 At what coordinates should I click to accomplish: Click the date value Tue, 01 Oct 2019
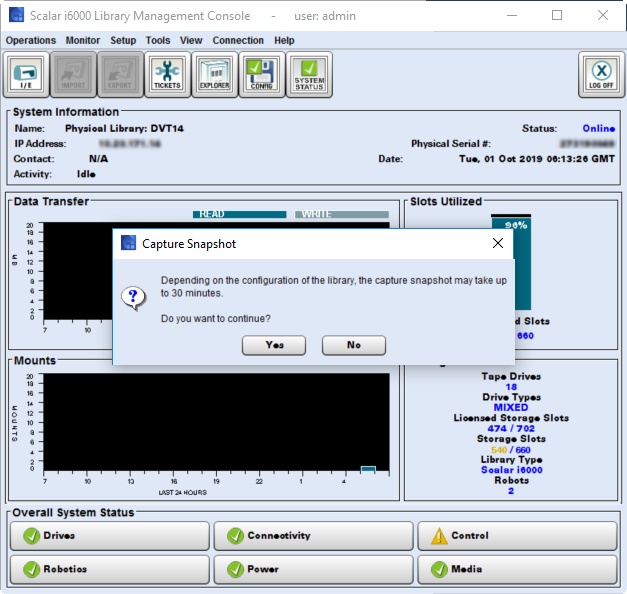click(x=537, y=159)
